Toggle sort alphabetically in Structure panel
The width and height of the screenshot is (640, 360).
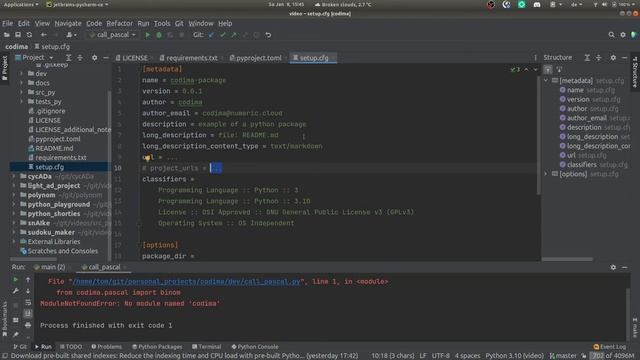coord(548,69)
